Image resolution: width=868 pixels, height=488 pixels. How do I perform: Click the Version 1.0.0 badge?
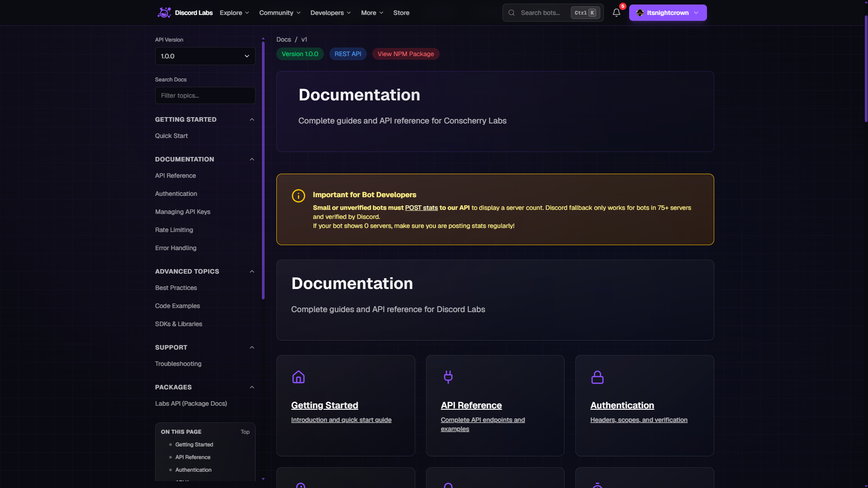[300, 54]
